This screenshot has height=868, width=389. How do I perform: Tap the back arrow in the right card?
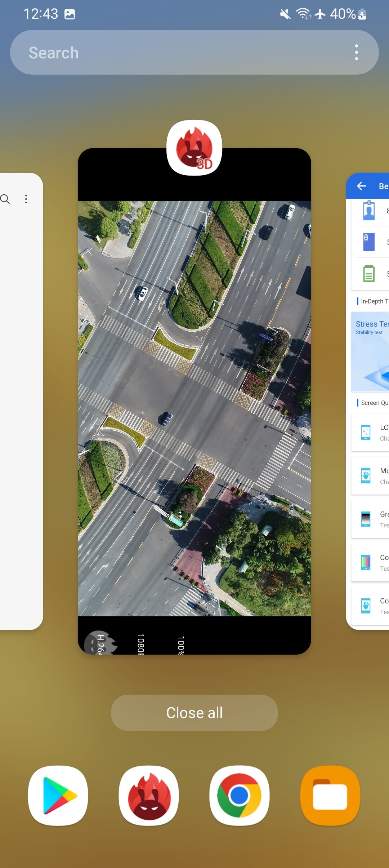[361, 186]
